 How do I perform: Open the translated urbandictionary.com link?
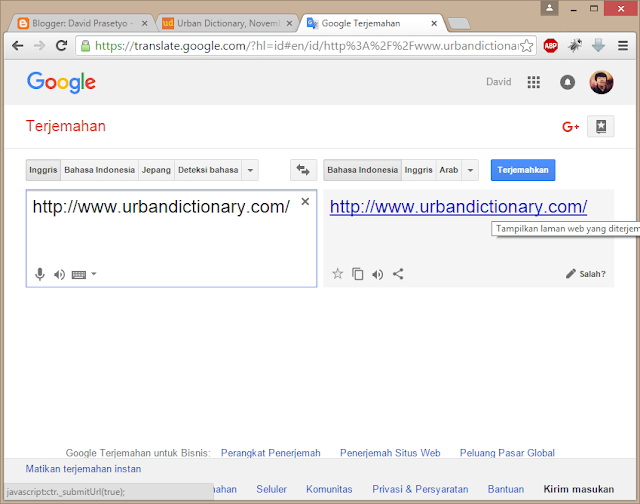pyautogui.click(x=458, y=206)
